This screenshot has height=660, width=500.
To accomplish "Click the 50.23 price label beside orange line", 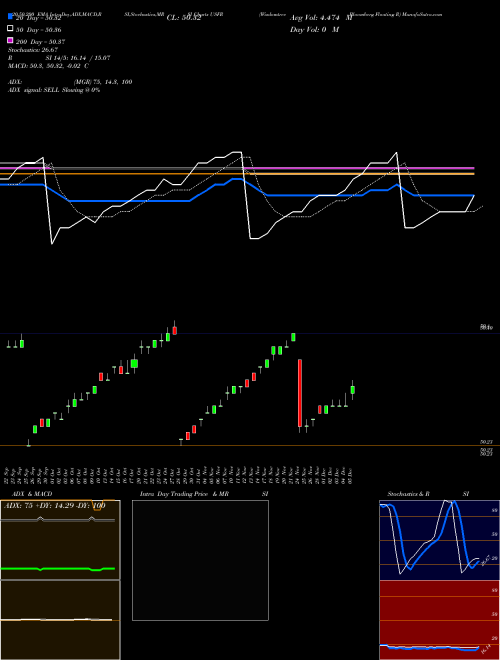I will tap(487, 442).
